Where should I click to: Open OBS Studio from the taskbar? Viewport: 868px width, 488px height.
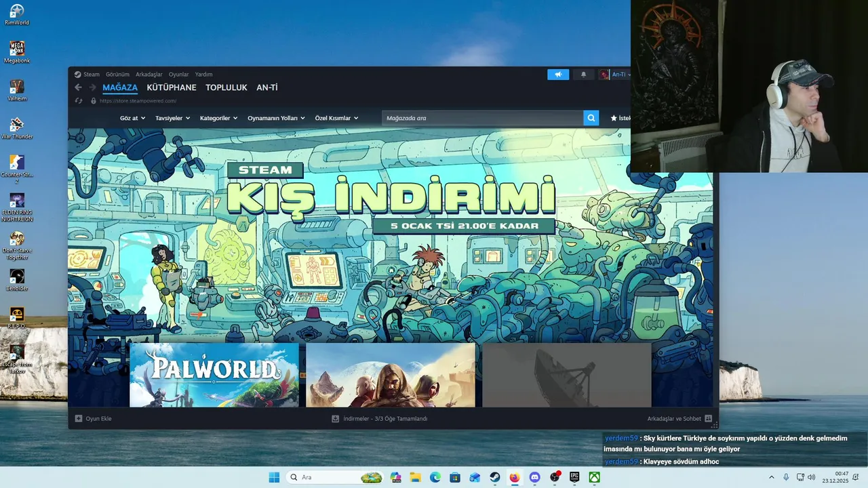click(x=555, y=477)
